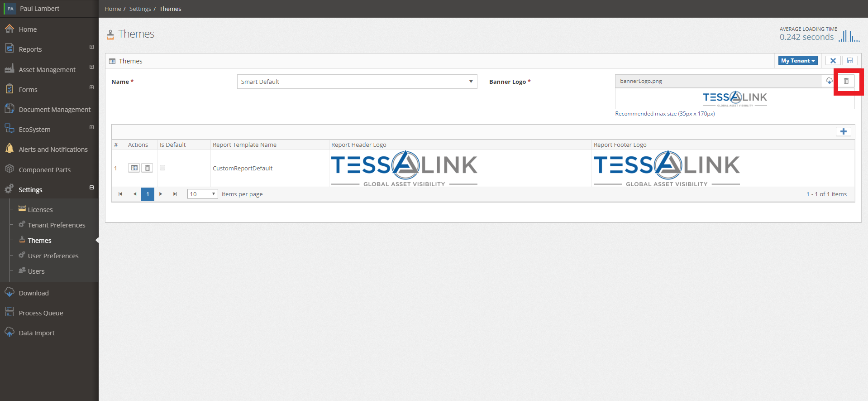Delete the CustomReportDefault row
Viewport: 868px width, 401px height.
coord(147,168)
